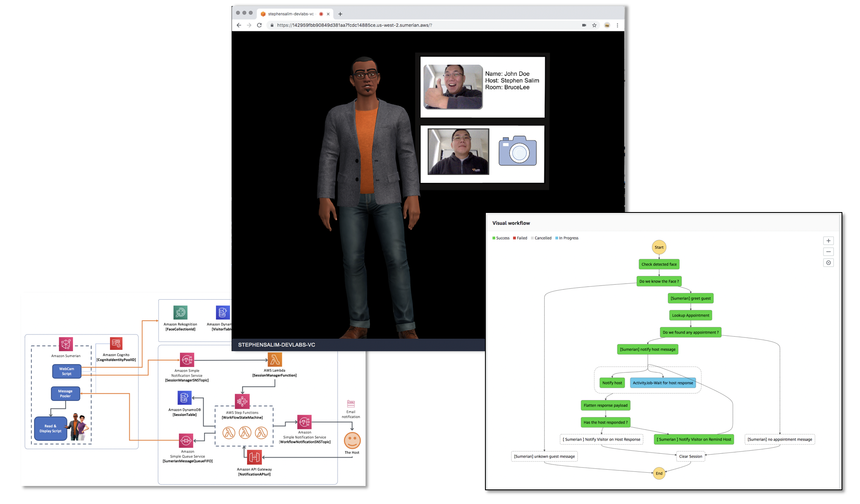Select the Lookup Appointment workflow node
Screen dimensions: 860x504
pyautogui.click(x=690, y=316)
